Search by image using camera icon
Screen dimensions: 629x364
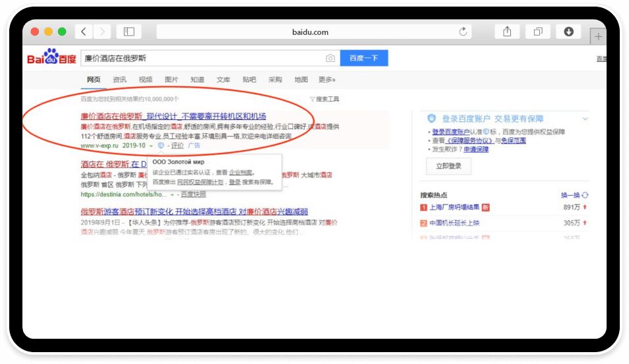[x=330, y=58]
